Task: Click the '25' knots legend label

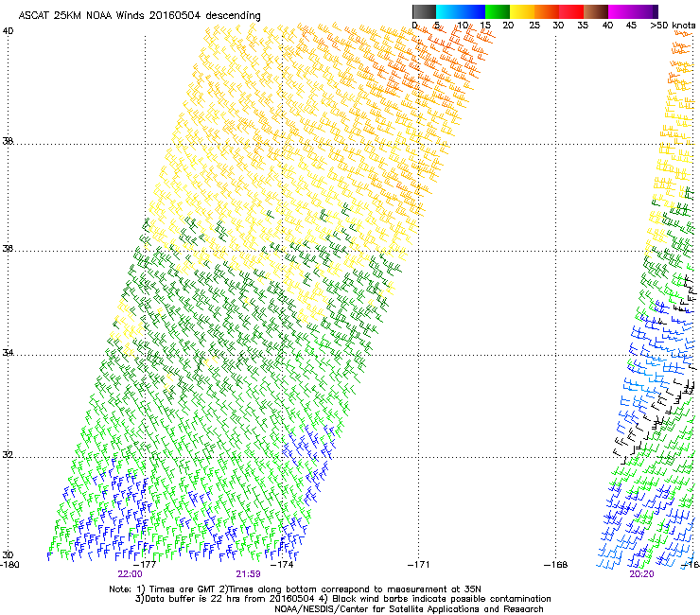Action: coord(534,26)
